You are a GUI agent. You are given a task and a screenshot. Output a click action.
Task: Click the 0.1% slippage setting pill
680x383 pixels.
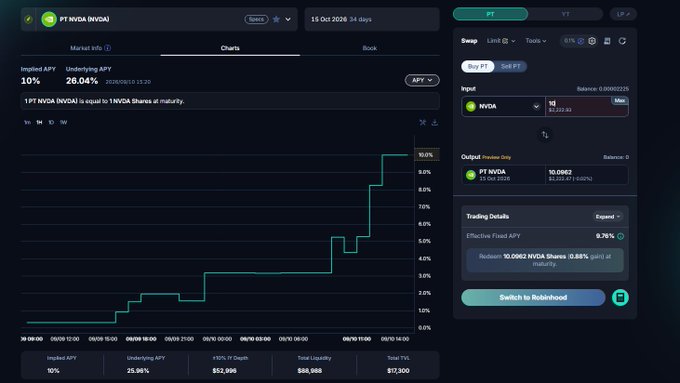573,41
